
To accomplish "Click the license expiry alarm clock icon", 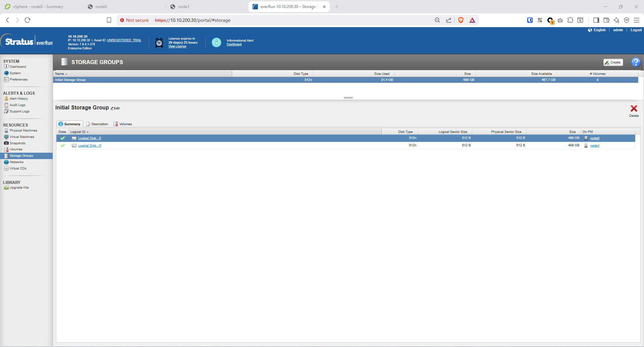I will 159,43.
